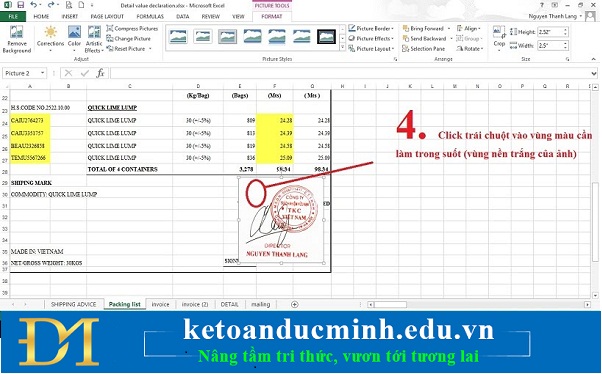Open the Selection Pane
The image size is (602, 374).
coord(423,49)
